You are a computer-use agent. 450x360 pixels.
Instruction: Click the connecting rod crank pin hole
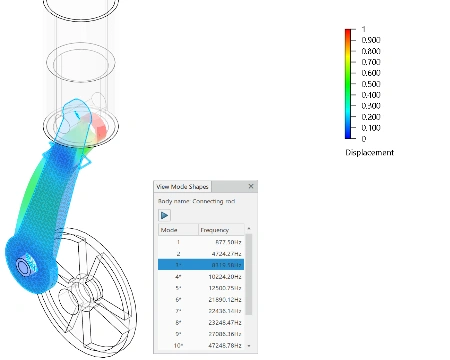point(23,266)
